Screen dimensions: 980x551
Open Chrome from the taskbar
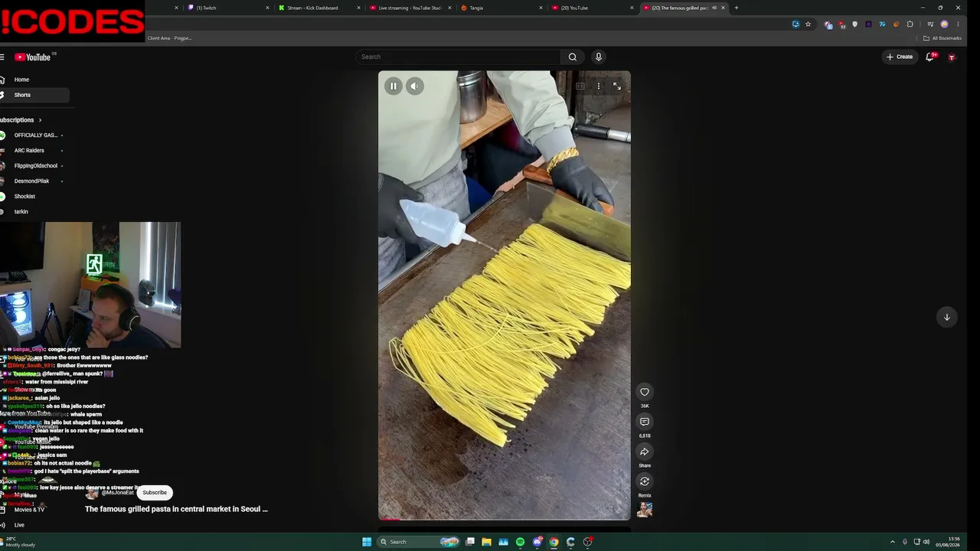click(554, 542)
